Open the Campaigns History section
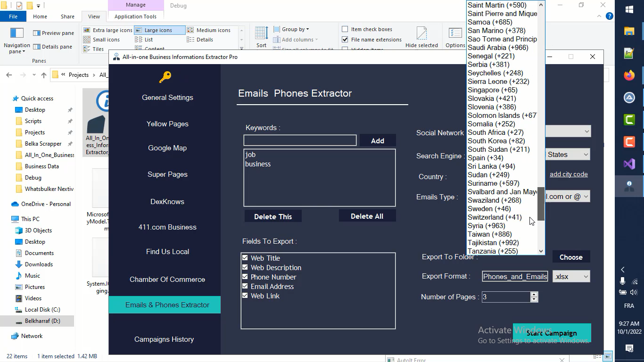The width and height of the screenshot is (644, 362). (x=164, y=339)
